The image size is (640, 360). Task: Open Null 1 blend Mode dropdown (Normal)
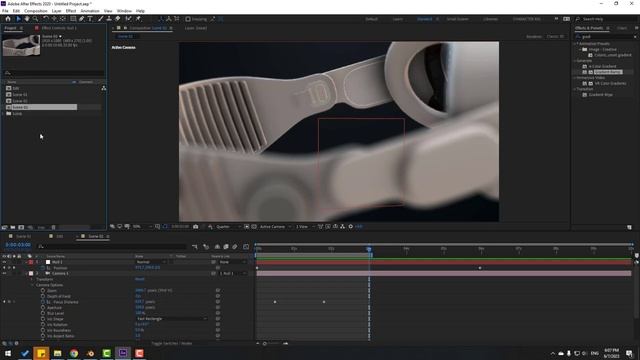(151, 262)
